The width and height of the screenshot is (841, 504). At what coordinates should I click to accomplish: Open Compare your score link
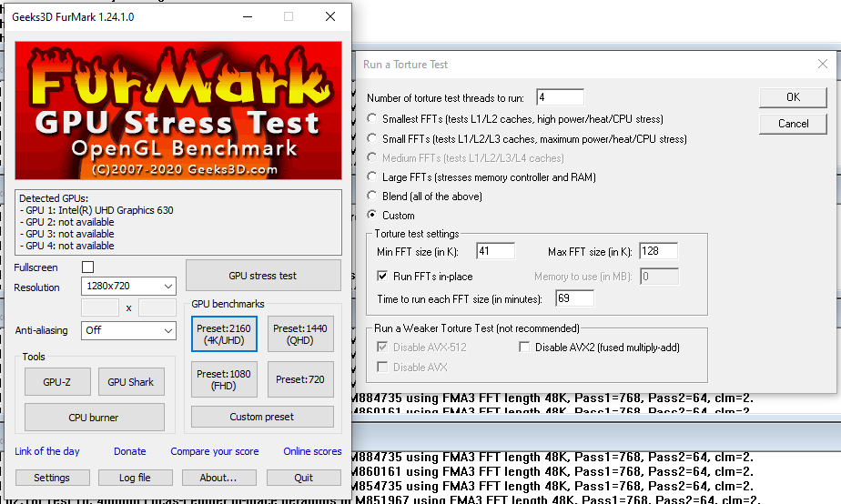[x=215, y=451]
